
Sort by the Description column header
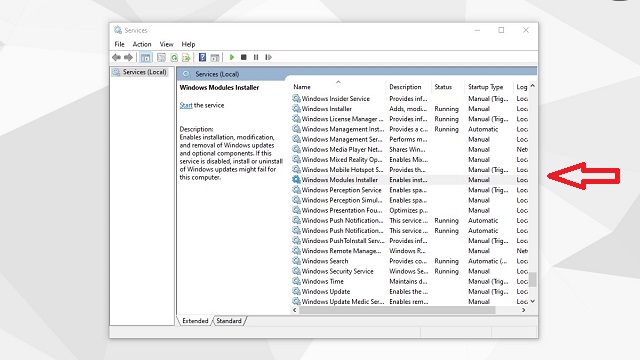point(405,87)
